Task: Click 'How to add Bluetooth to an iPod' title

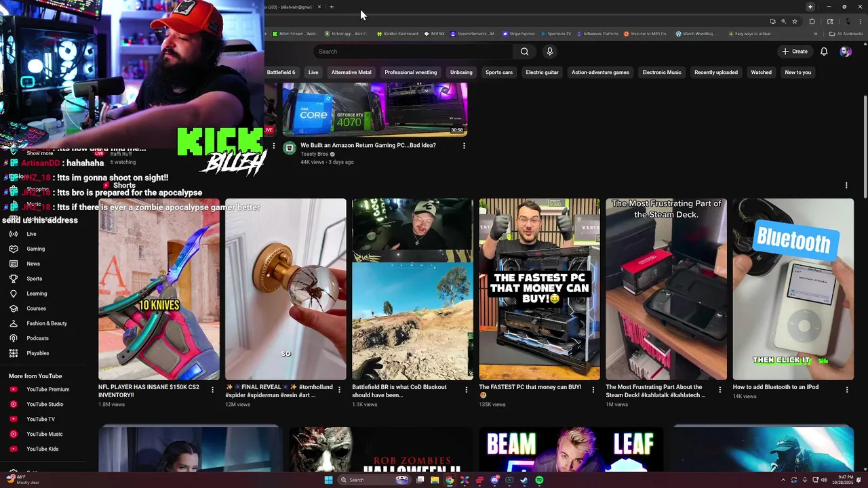Action: pyautogui.click(x=776, y=387)
